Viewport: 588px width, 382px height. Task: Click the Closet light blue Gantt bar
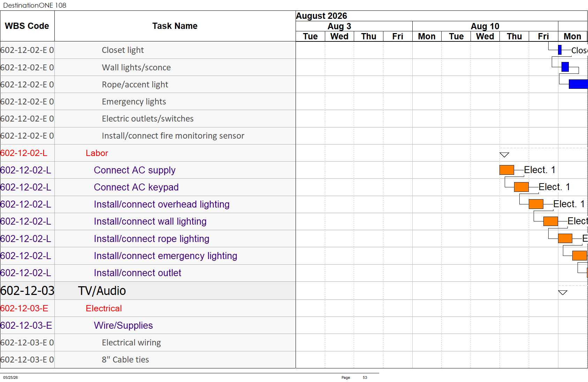[560, 50]
